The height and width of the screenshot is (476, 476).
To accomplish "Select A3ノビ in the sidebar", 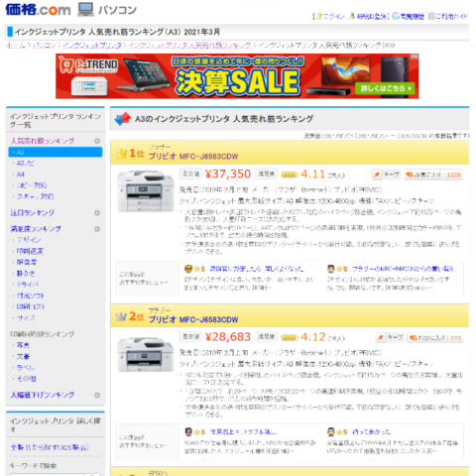I will tap(25, 163).
